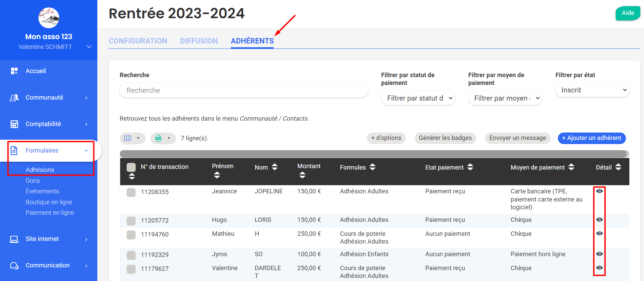Screen dimensions: 644x281
Task: Select all rows with header checkbox
Action: [x=131, y=167]
